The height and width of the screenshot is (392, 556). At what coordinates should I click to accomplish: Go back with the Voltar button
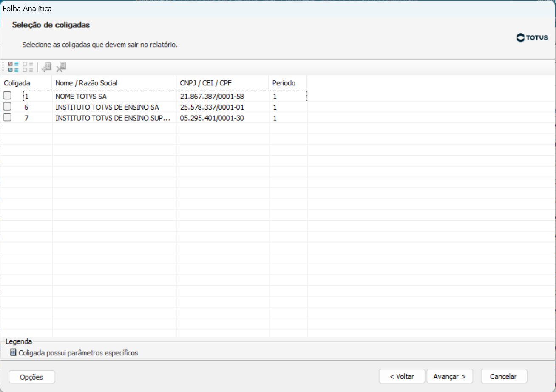402,376
